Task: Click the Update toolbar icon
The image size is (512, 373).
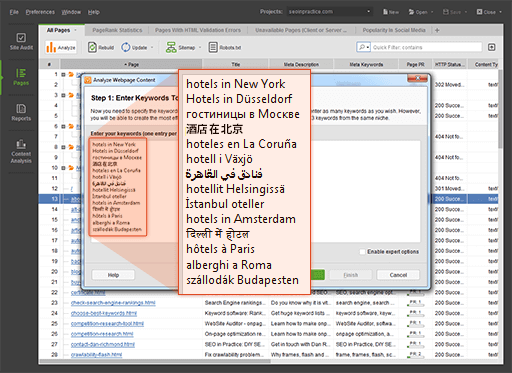Action: point(126,47)
